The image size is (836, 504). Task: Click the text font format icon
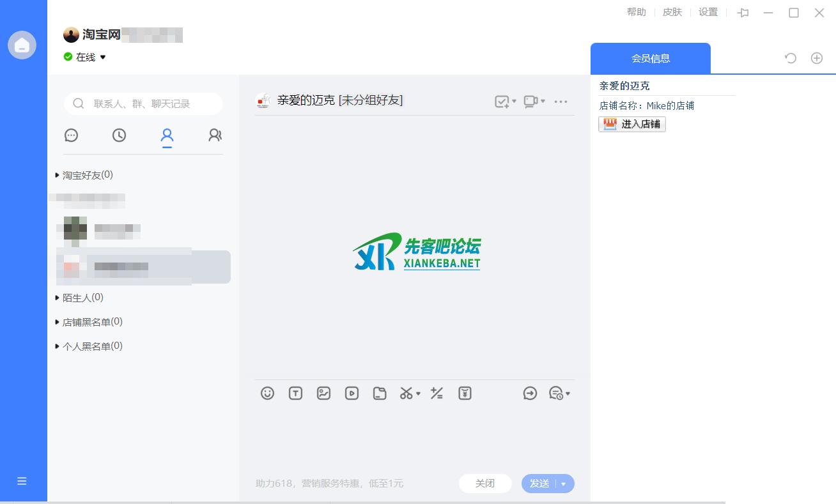[295, 393]
